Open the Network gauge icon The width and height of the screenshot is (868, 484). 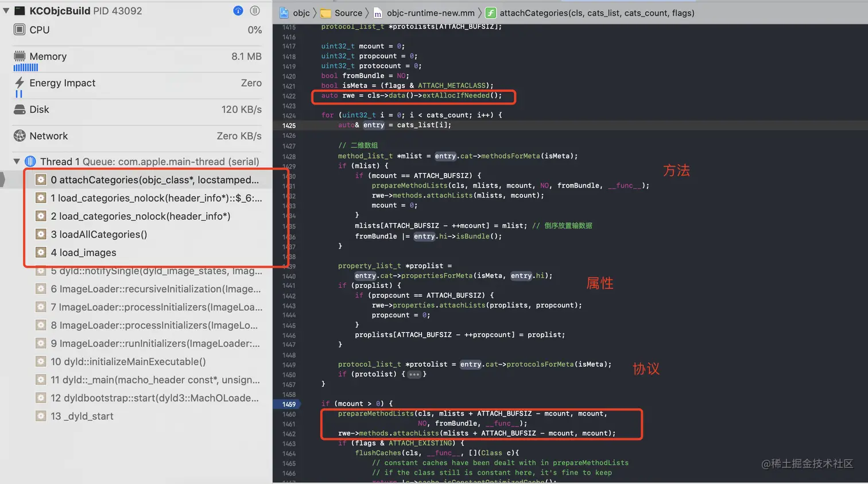[x=20, y=136]
